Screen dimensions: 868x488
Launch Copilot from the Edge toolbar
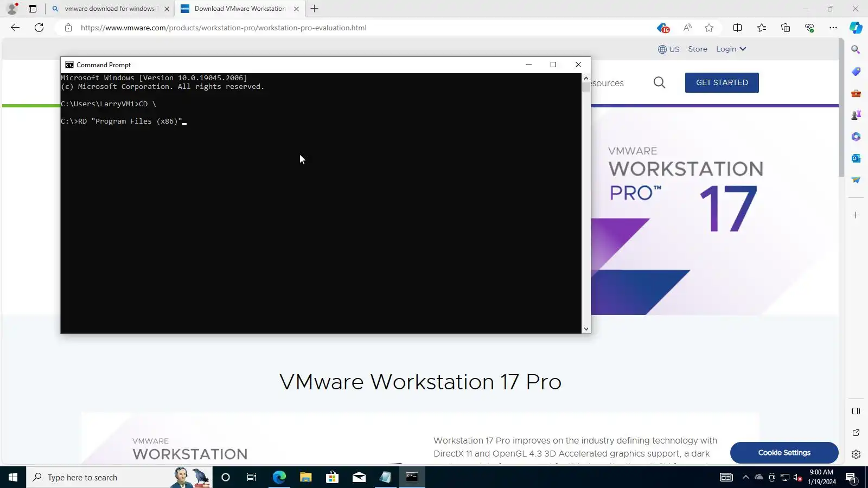tap(856, 28)
